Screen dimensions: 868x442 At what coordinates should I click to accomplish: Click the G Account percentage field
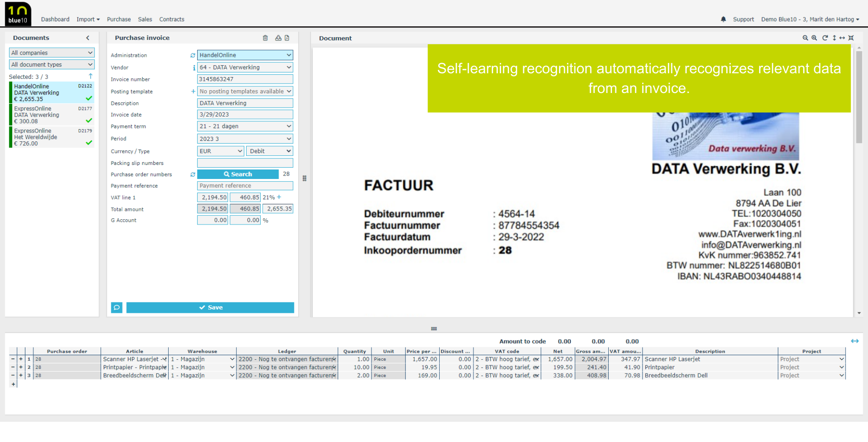(x=245, y=220)
